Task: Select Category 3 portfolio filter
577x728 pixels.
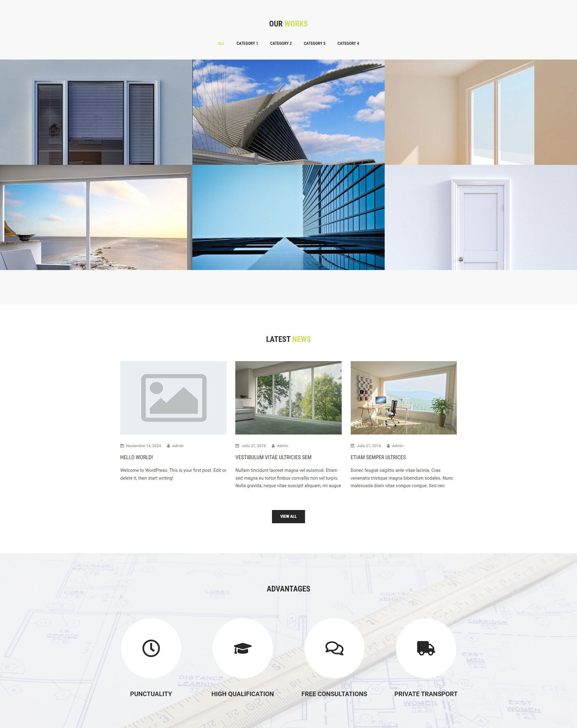Action: click(314, 43)
